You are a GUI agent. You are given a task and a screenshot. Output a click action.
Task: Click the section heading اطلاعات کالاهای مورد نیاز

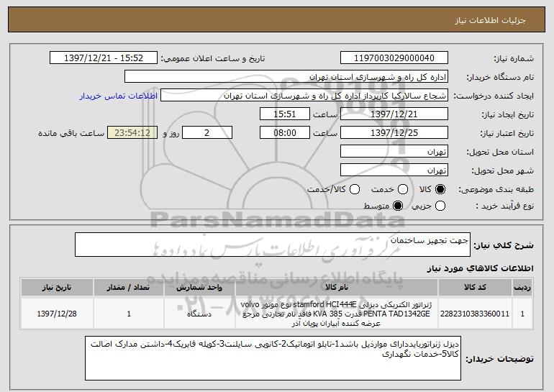[x=480, y=268]
